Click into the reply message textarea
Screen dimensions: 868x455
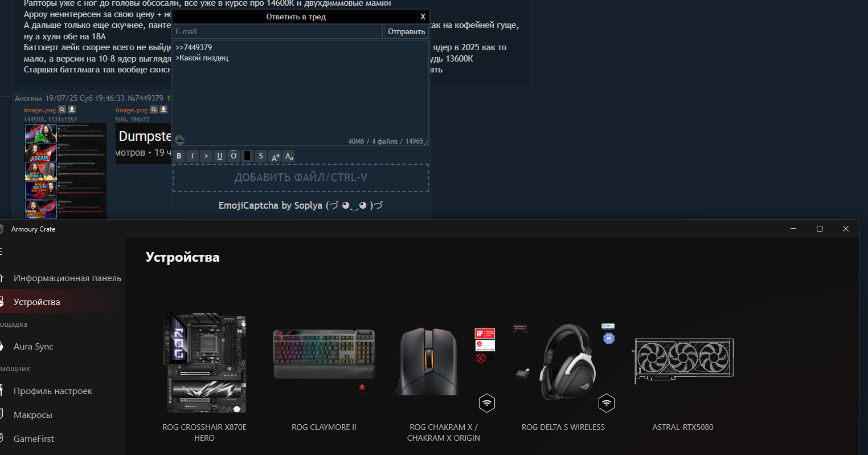pos(301,93)
